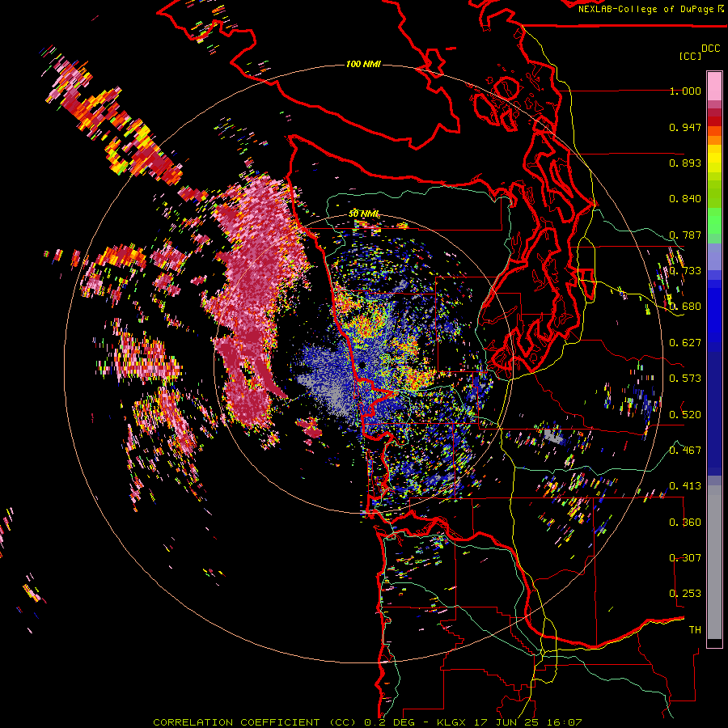Click the TH threshold legend label

pyautogui.click(x=695, y=629)
